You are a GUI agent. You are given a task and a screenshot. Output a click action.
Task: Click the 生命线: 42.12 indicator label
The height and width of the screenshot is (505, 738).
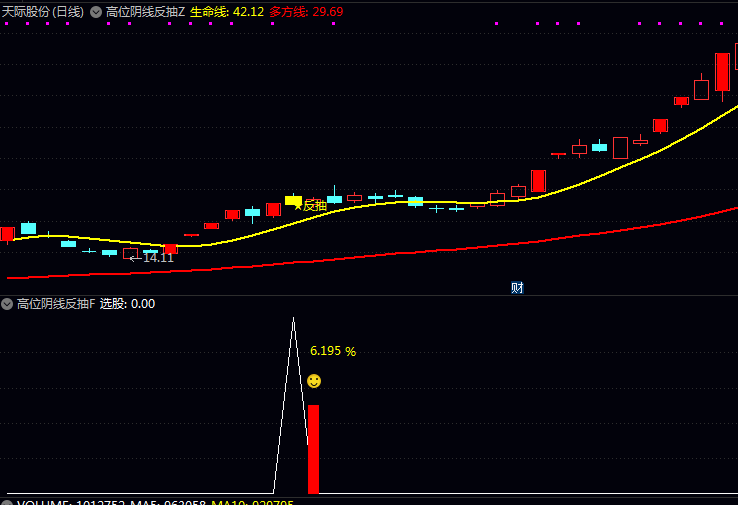pyautogui.click(x=227, y=12)
